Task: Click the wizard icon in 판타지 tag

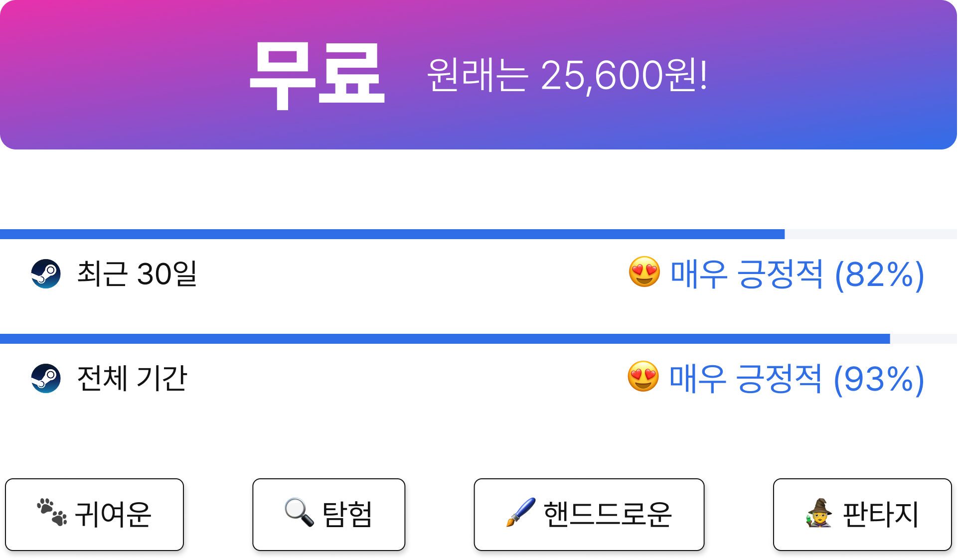Action: [819, 512]
